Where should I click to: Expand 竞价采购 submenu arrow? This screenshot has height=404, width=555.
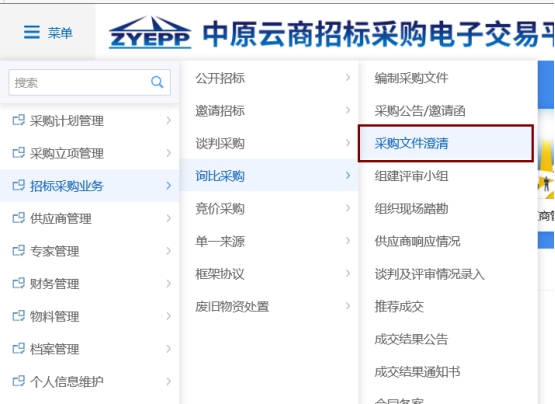[x=348, y=208]
